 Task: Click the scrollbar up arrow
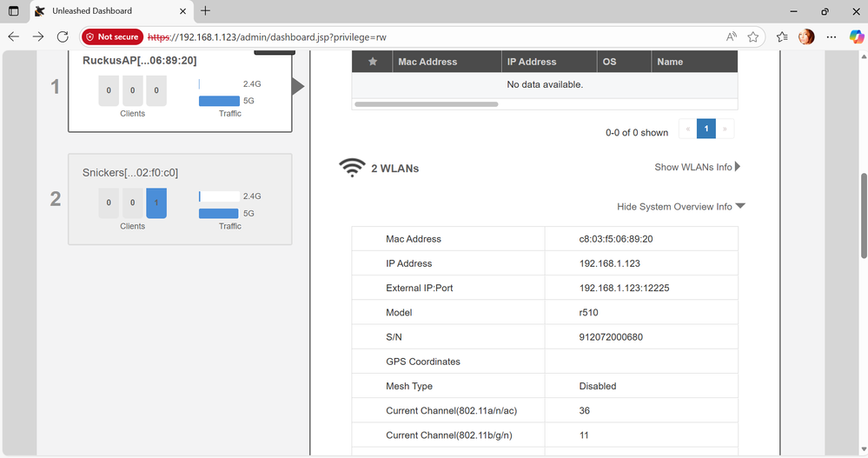[x=864, y=56]
